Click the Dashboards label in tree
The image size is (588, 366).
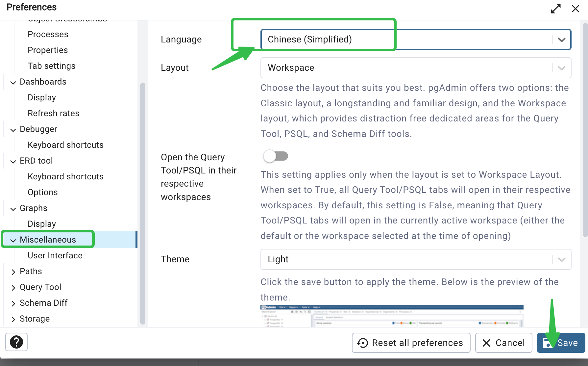pos(43,82)
